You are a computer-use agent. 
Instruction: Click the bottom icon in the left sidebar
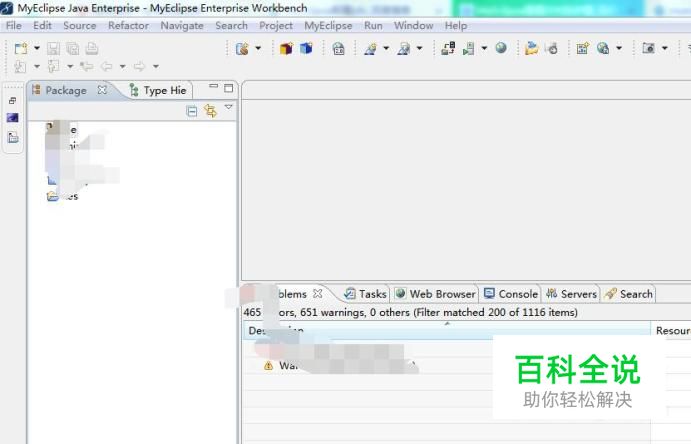point(13,137)
